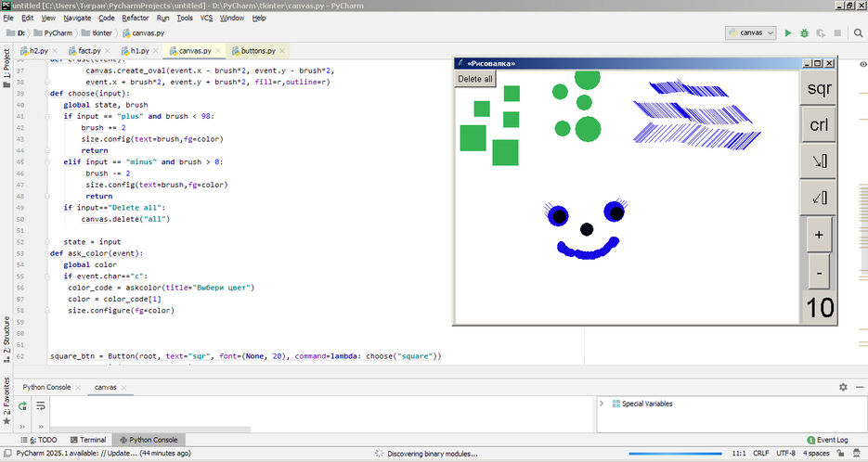Click cursor position 11:1 in status bar
This screenshot has width=868, height=462.
[739, 453]
